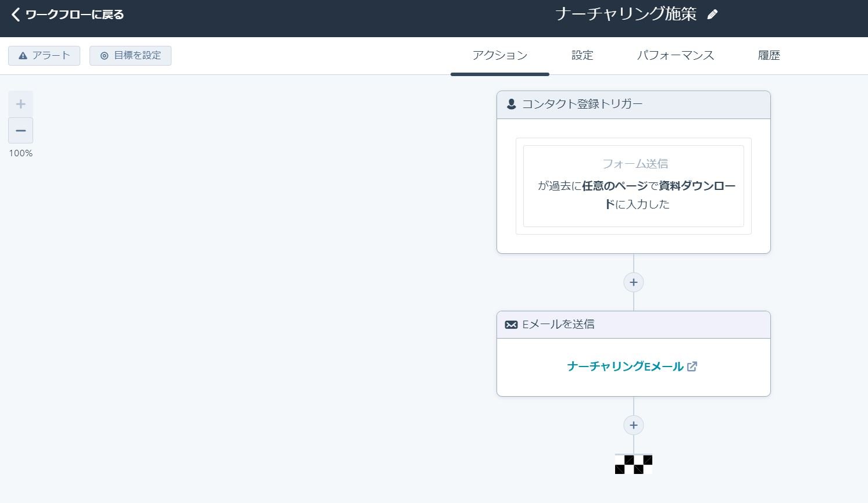Switch to the アクション tab
The width and height of the screenshot is (868, 503).
click(x=499, y=56)
